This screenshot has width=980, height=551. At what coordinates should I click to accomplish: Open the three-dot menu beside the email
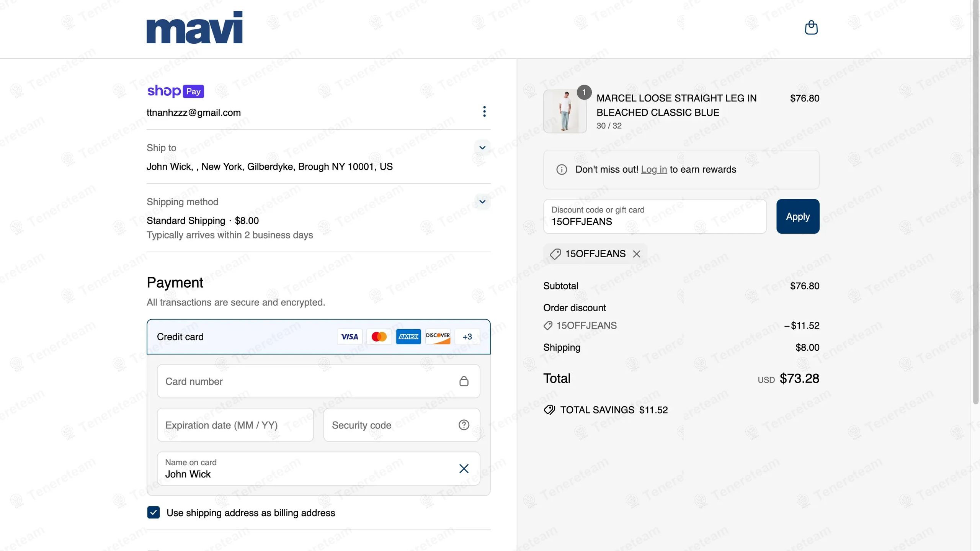click(x=484, y=111)
